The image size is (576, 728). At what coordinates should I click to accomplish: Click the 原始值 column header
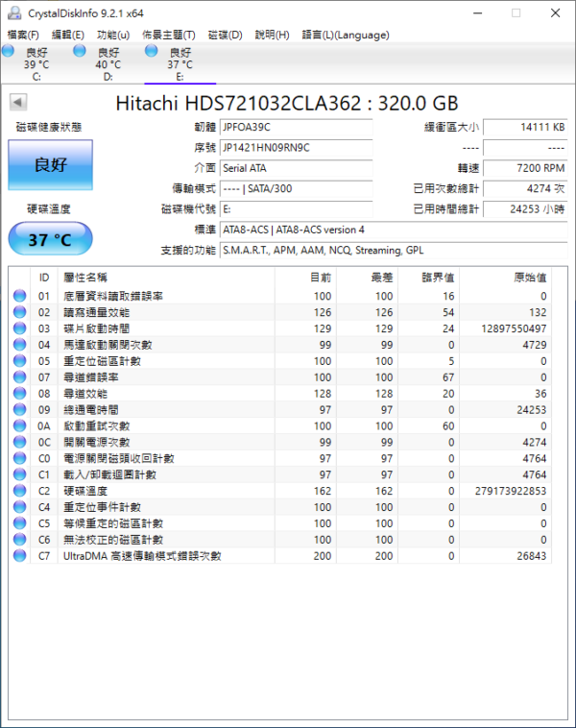pyautogui.click(x=529, y=277)
